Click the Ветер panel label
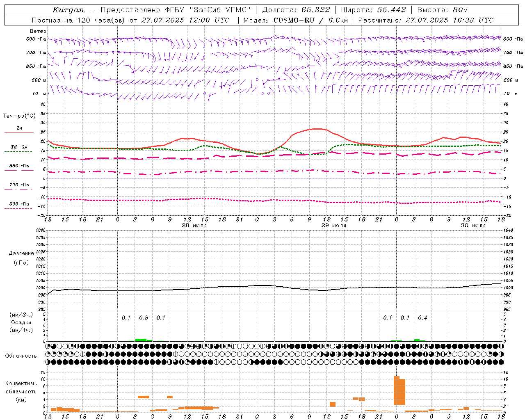The height and width of the screenshot is (420, 525). coord(38,31)
